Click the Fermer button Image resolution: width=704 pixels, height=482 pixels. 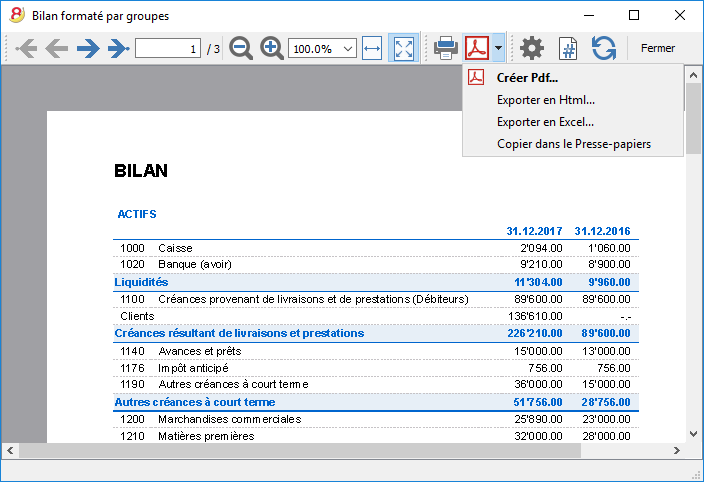click(x=658, y=48)
